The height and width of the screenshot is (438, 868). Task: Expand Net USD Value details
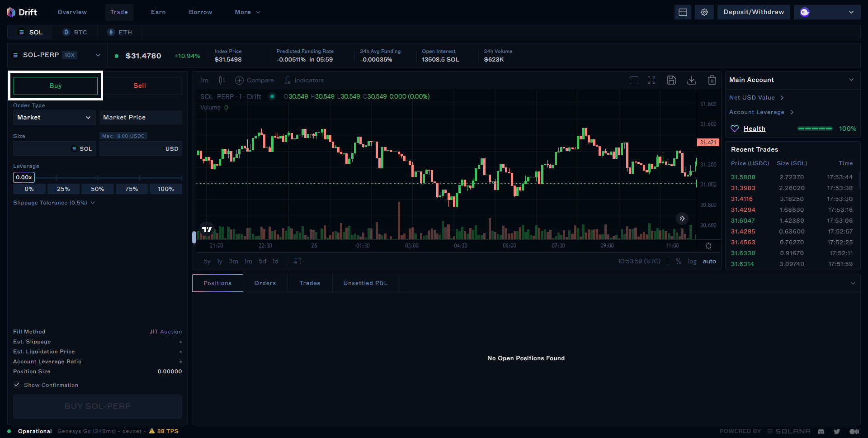tap(782, 98)
